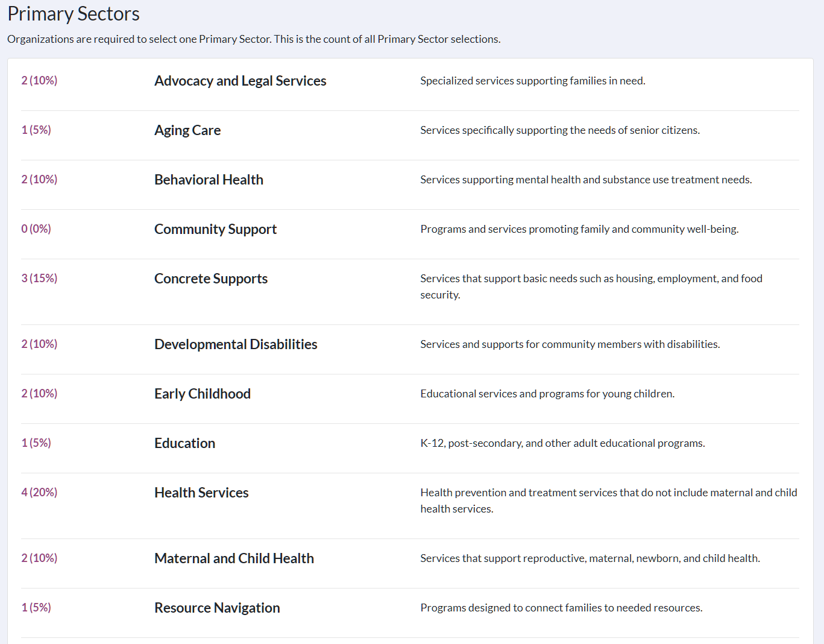Click the Maternal and Child Health sector
824x644 pixels.
pos(234,558)
